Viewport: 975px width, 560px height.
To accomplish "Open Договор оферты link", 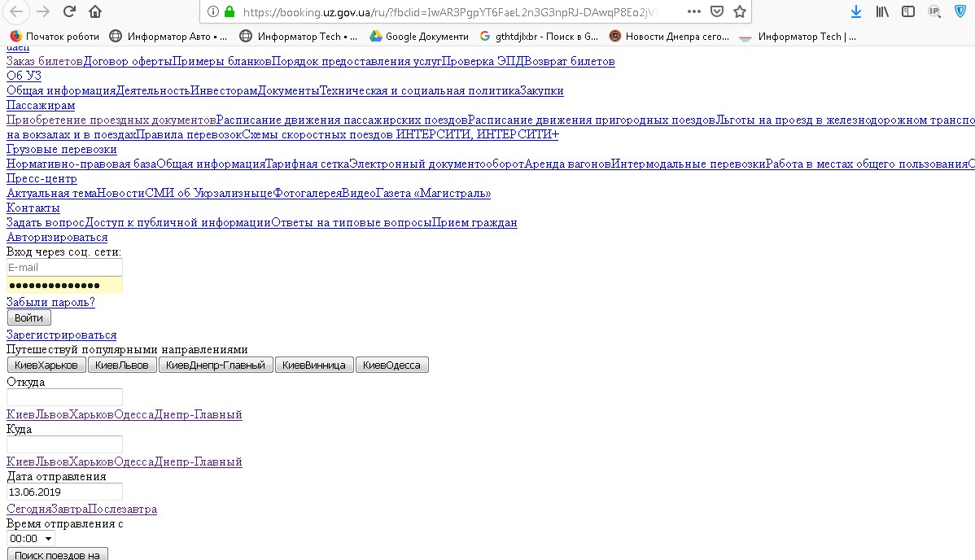I will point(128,62).
